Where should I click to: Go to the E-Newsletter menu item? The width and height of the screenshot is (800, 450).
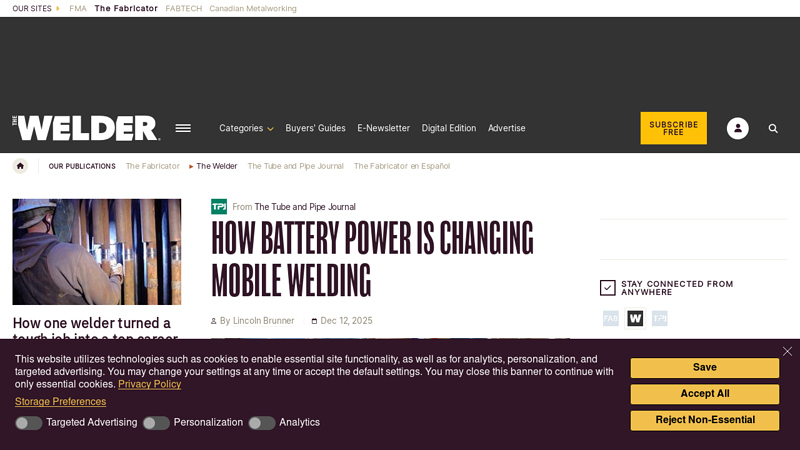point(383,128)
